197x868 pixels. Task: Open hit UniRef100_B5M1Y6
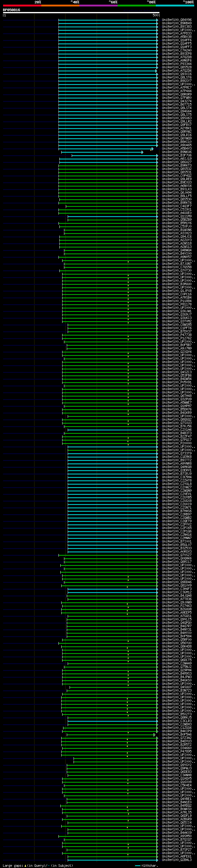pos(177,224)
